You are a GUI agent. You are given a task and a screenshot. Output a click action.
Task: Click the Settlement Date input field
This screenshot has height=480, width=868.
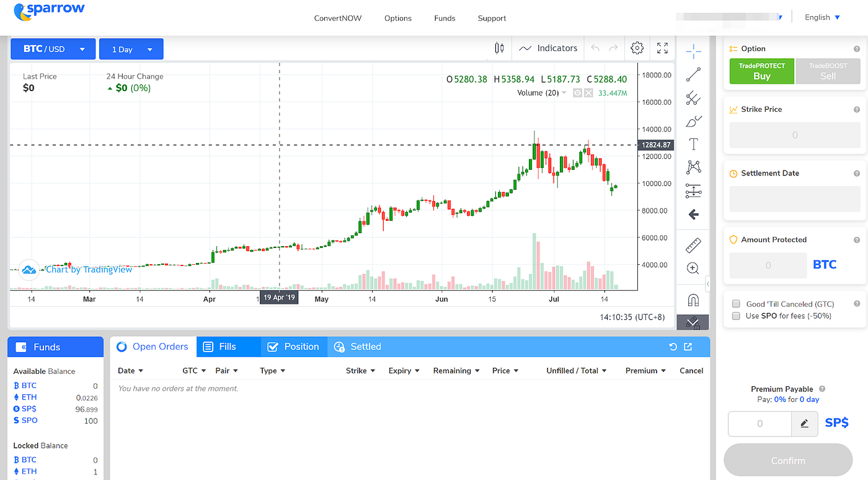(x=795, y=199)
